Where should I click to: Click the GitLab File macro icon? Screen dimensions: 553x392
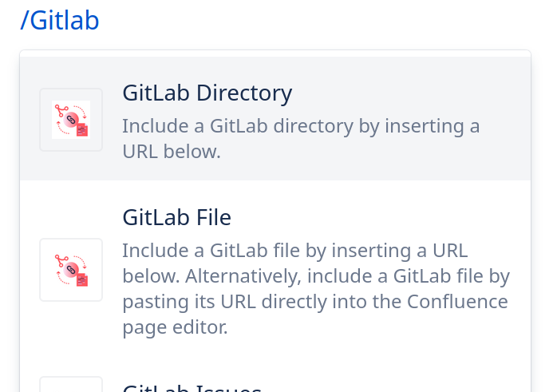[x=71, y=270]
